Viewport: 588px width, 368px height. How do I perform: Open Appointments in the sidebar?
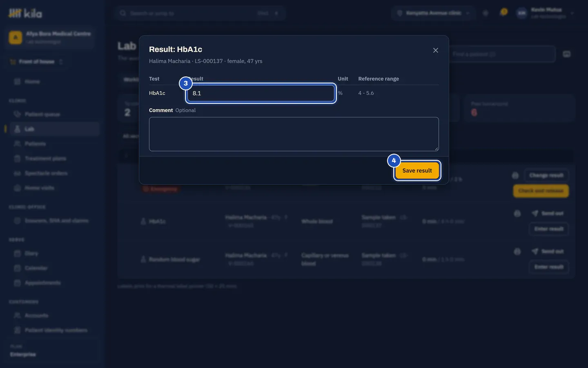coord(54,283)
